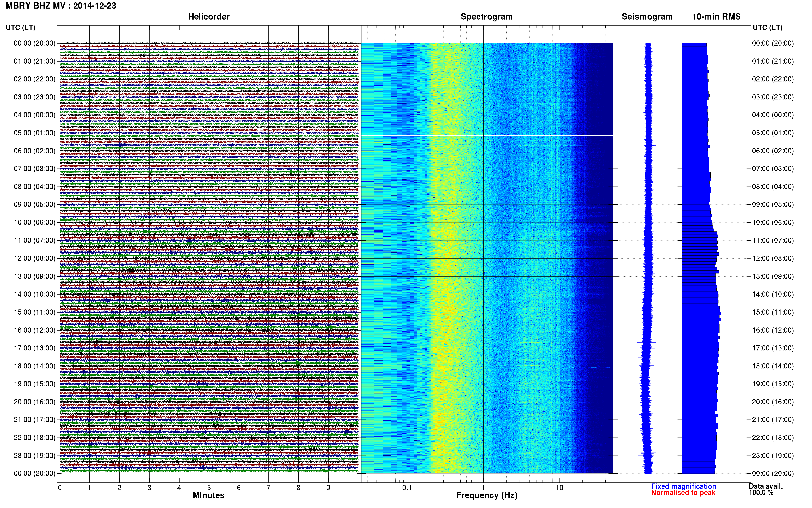Click the 0 tick on the Minutes axis
The height and width of the screenshot is (508, 812).
coord(59,488)
